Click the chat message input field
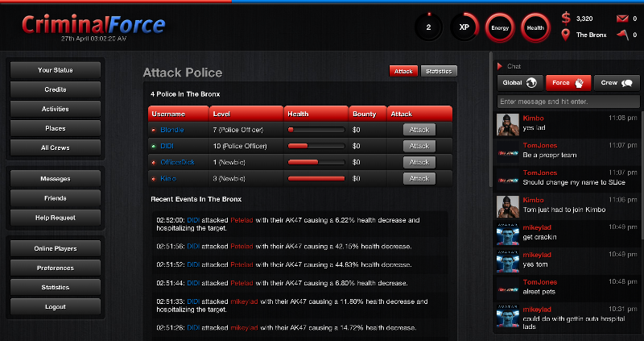644x341 pixels. tap(568, 102)
